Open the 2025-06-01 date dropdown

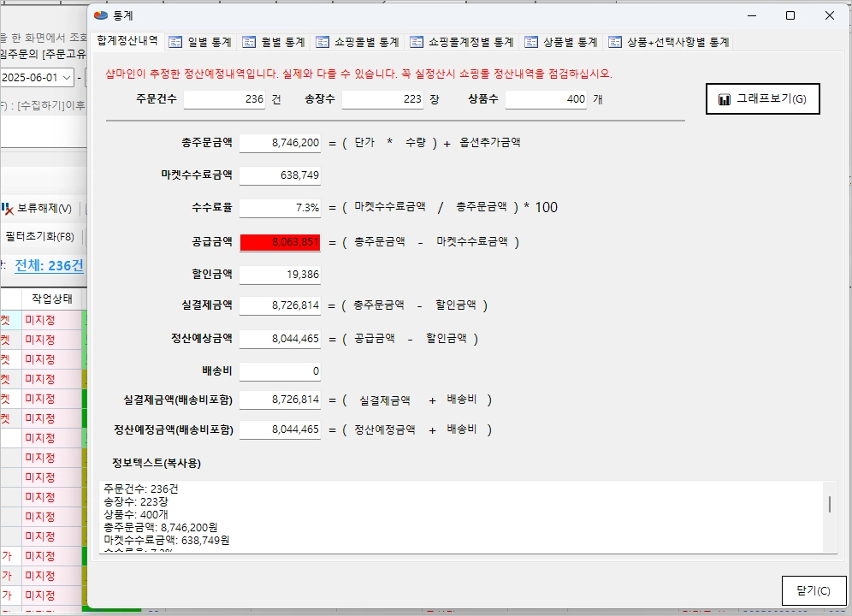67,78
